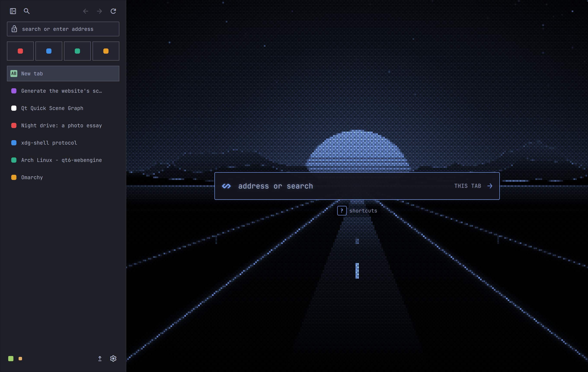
Task: Go back with the left arrow
Action: pyautogui.click(x=85, y=11)
